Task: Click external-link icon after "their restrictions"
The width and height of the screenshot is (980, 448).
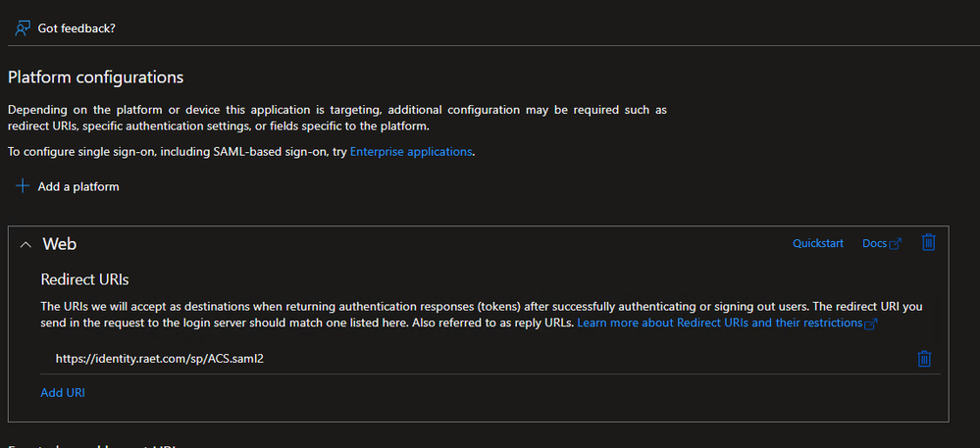Action: [870, 324]
